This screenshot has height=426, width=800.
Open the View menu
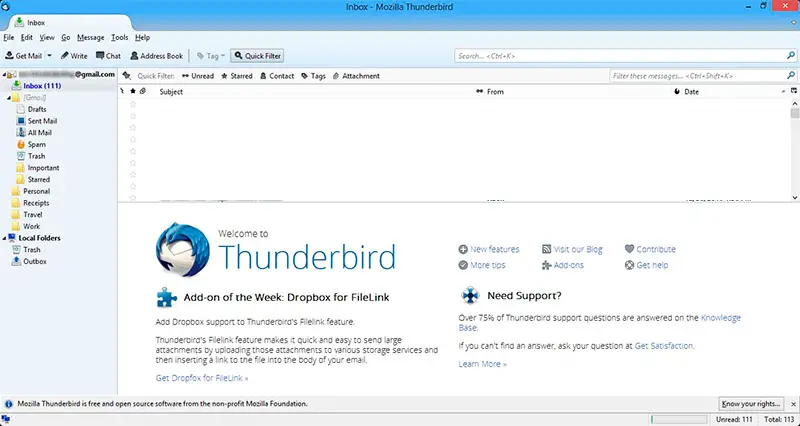[x=47, y=37]
